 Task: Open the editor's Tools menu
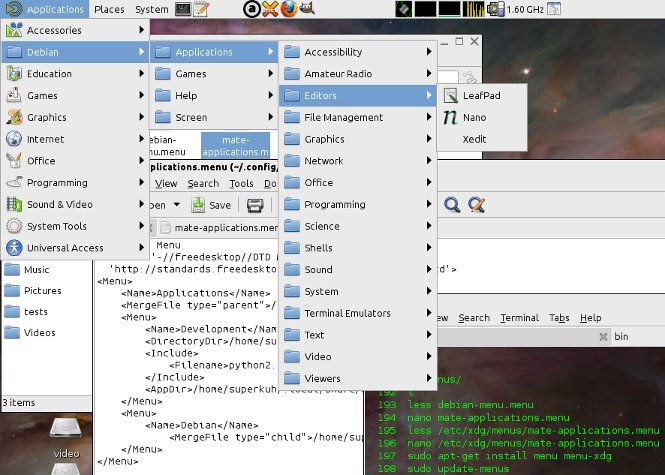pos(241,184)
